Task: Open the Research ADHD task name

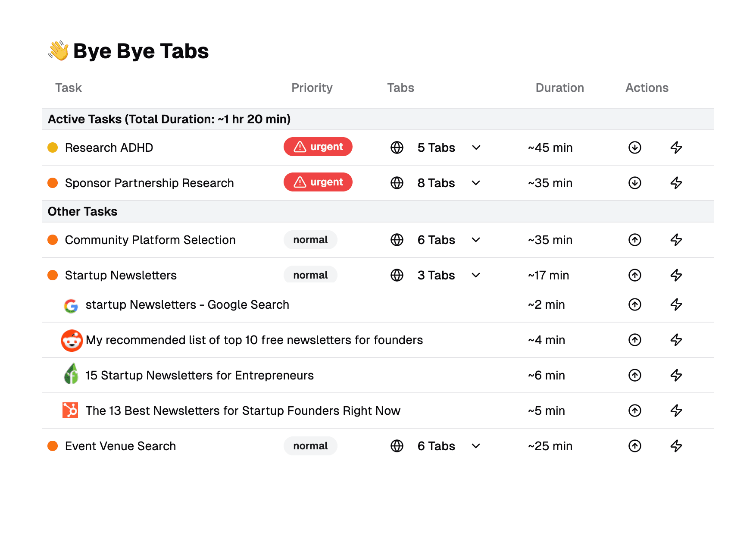Action: pos(109,147)
